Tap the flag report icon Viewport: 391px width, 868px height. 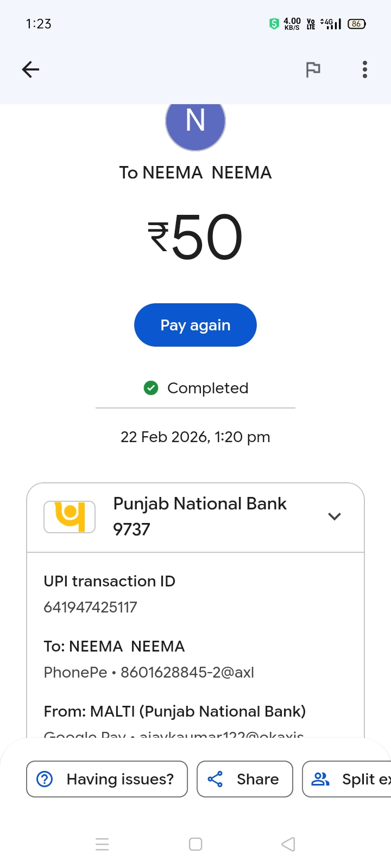313,69
